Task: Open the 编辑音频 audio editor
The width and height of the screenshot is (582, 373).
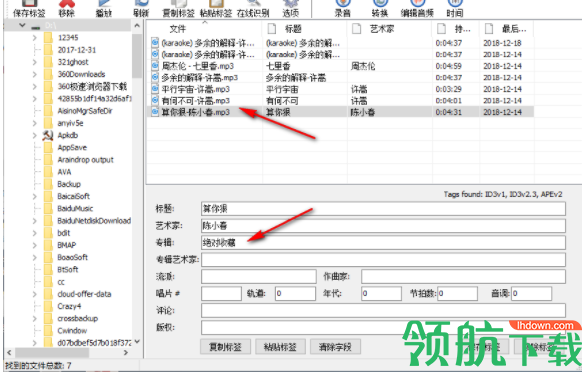Action: pyautogui.click(x=417, y=9)
